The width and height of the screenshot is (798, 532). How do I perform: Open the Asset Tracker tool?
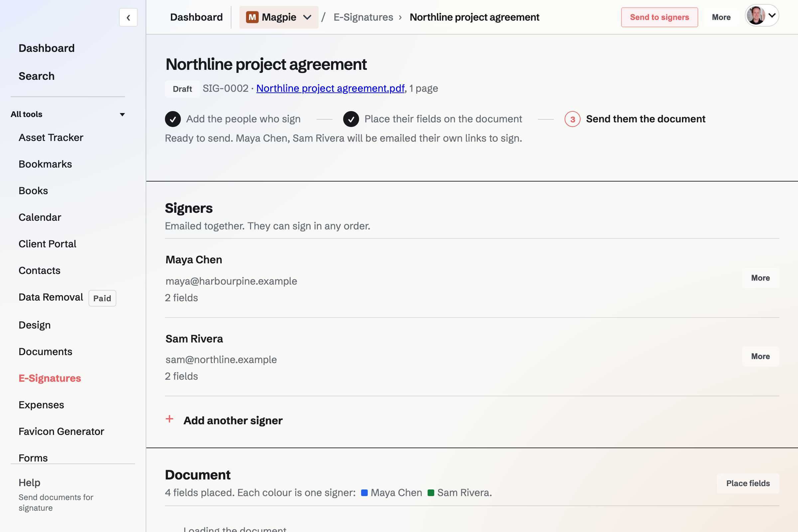pyautogui.click(x=51, y=137)
